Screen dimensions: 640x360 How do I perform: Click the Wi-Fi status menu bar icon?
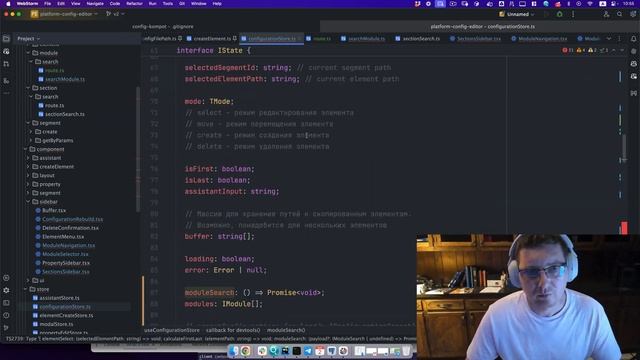pyautogui.click(x=589, y=4)
